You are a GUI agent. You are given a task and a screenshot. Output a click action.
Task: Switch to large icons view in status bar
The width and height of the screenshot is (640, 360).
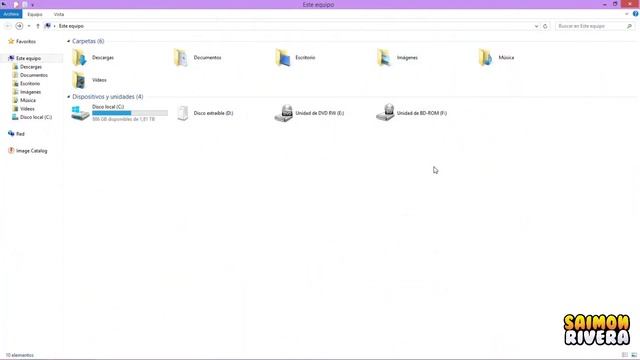coord(634,355)
